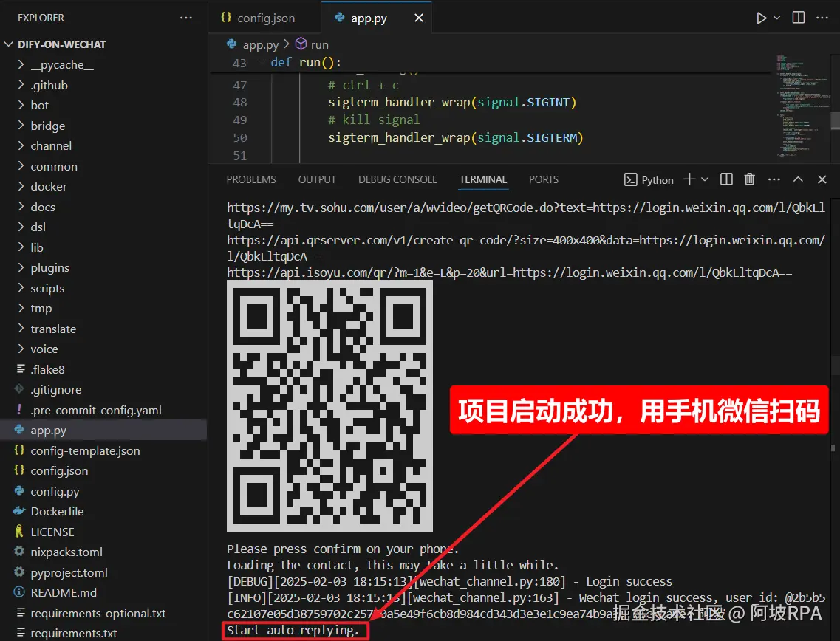The image size is (840, 641).
Task: Open the Dockerfile
Action: [x=103, y=512]
